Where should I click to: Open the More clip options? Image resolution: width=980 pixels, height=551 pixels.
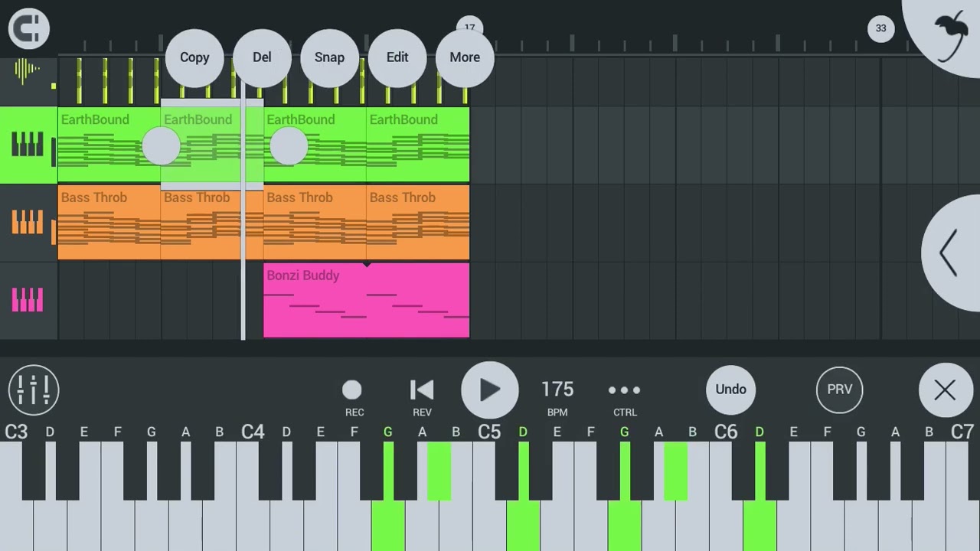click(465, 57)
